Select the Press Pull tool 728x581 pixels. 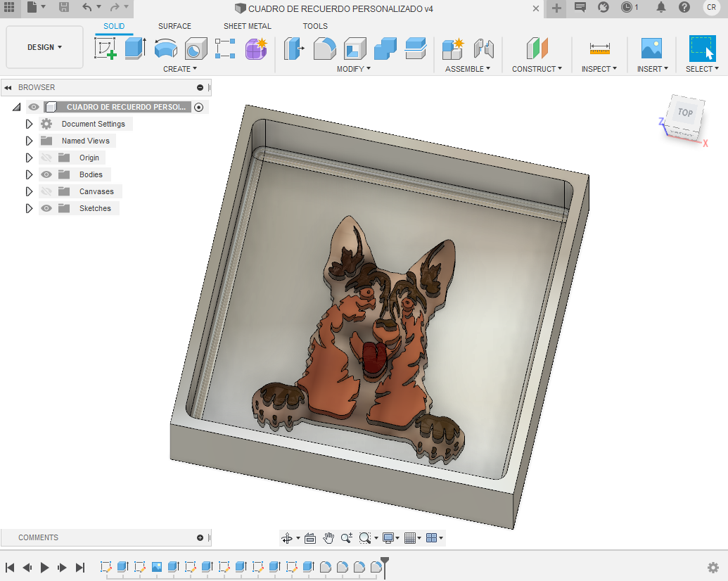tap(294, 49)
